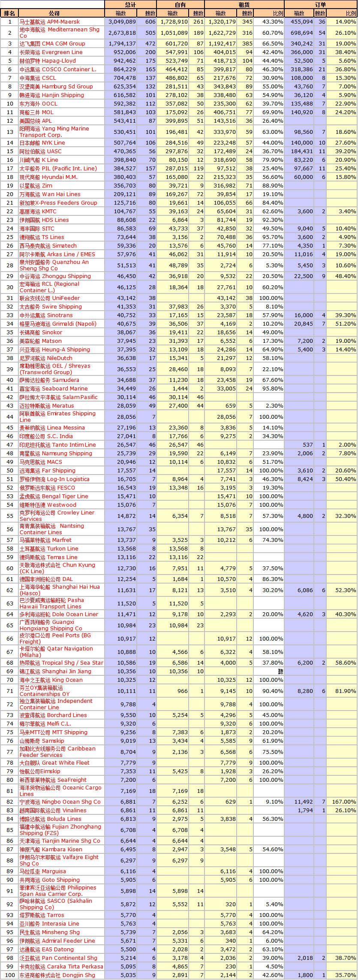Select 长荣海运 Evergreen Line cell
Viewport: 358px width, 980px height.
51,52
